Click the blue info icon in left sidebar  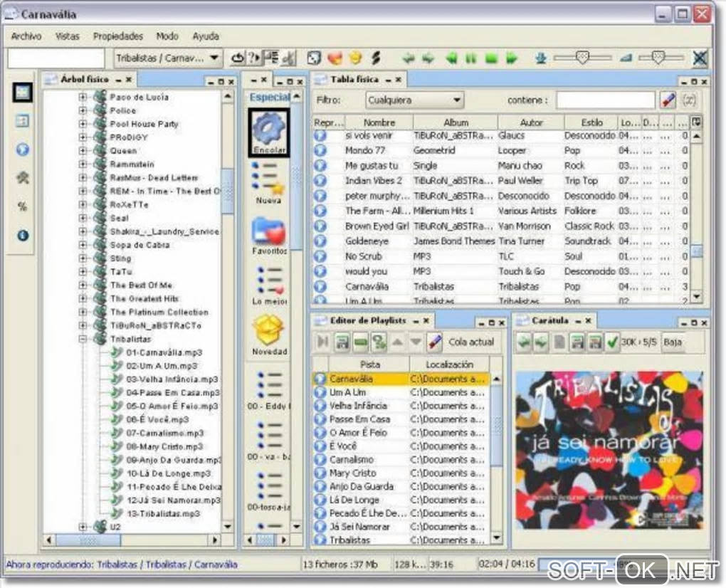(x=23, y=236)
